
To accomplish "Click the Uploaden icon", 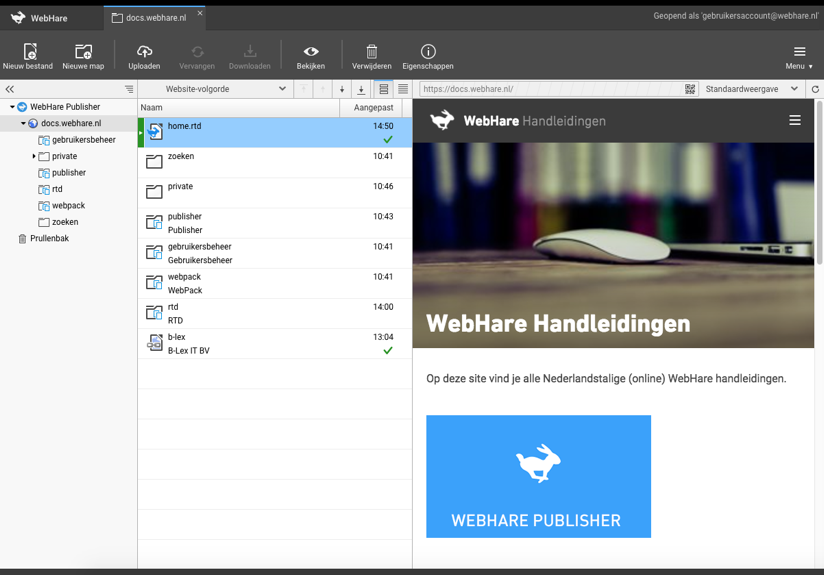I will 144,52.
